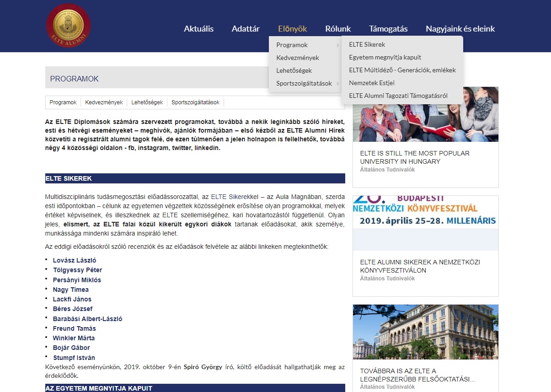
Task: Switch to the Sportszolgáltatások sub-tab
Action: pyautogui.click(x=195, y=102)
